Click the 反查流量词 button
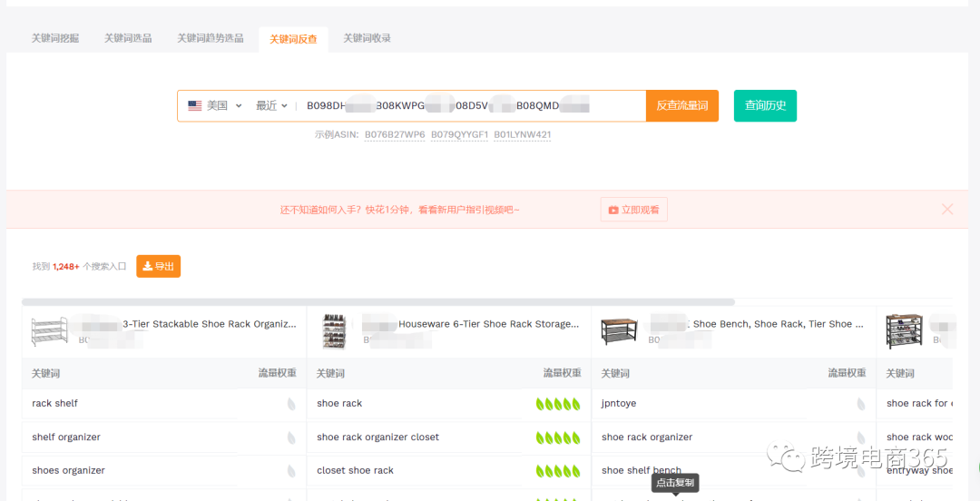980x501 pixels. tap(681, 105)
